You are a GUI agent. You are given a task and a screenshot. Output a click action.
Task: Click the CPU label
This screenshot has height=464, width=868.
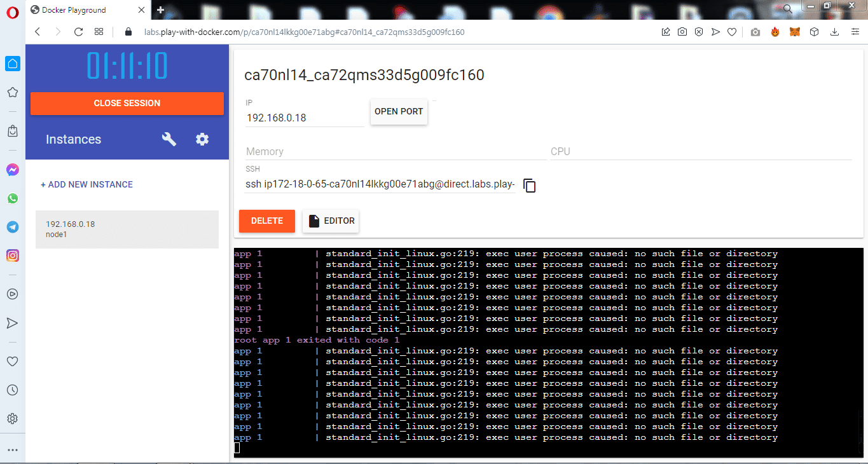pyautogui.click(x=560, y=151)
